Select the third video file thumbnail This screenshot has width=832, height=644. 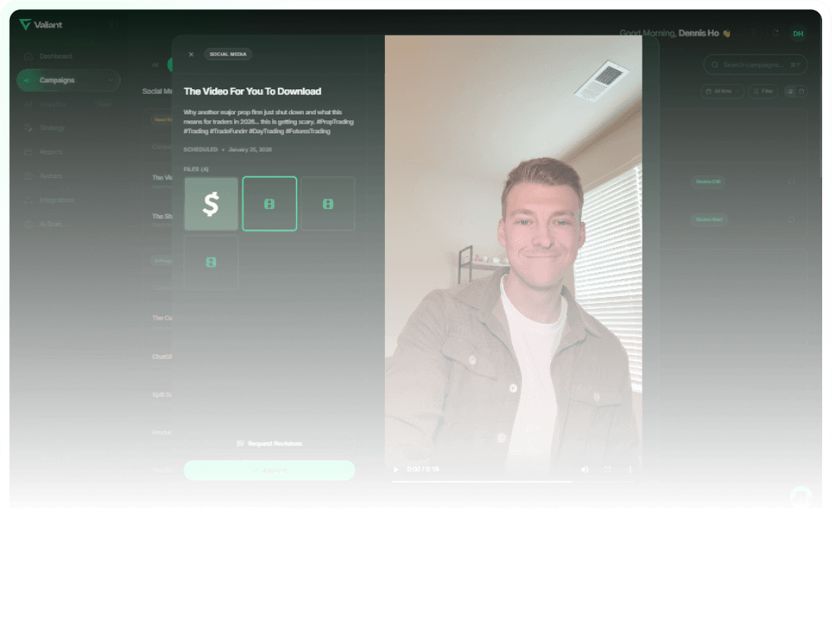pyautogui.click(x=328, y=204)
